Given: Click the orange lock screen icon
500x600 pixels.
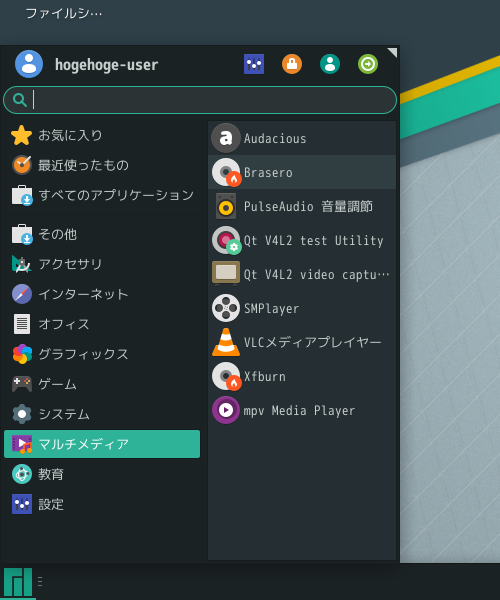Looking at the screenshot, I should [x=292, y=64].
